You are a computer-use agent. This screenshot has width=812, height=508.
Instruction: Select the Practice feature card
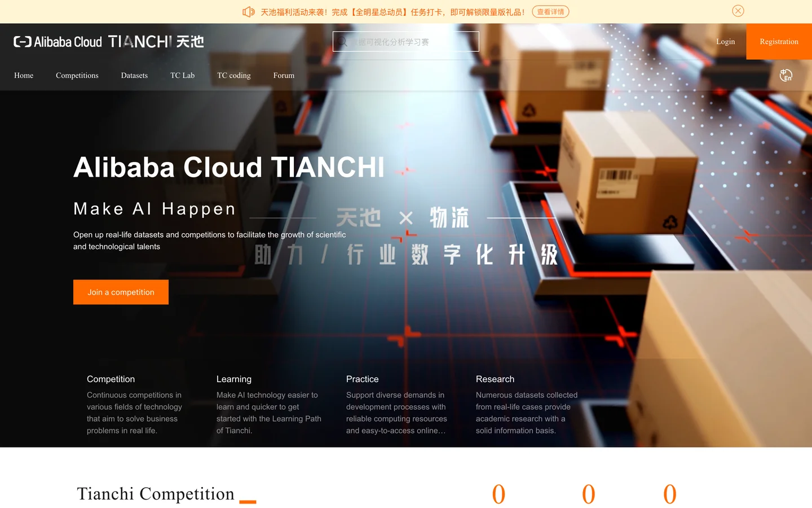pyautogui.click(x=397, y=404)
